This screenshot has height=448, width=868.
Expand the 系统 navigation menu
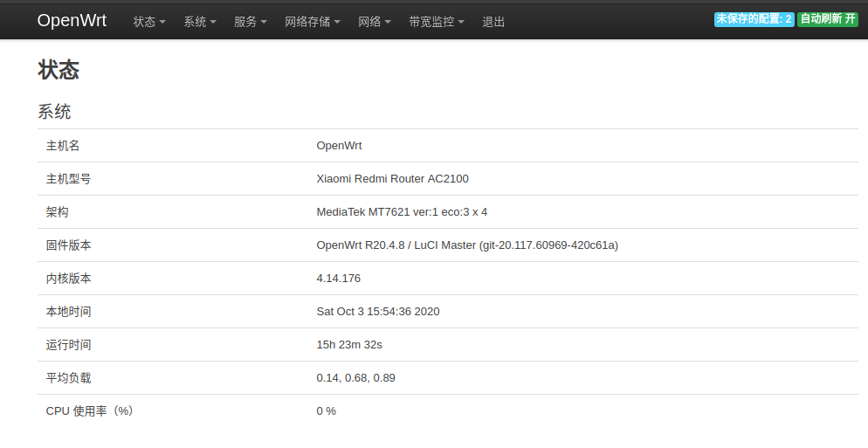(199, 22)
